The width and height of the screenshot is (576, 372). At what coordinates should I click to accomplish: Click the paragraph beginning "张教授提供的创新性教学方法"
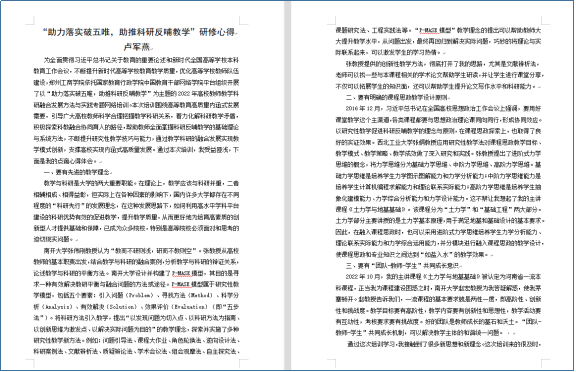(x=439, y=75)
